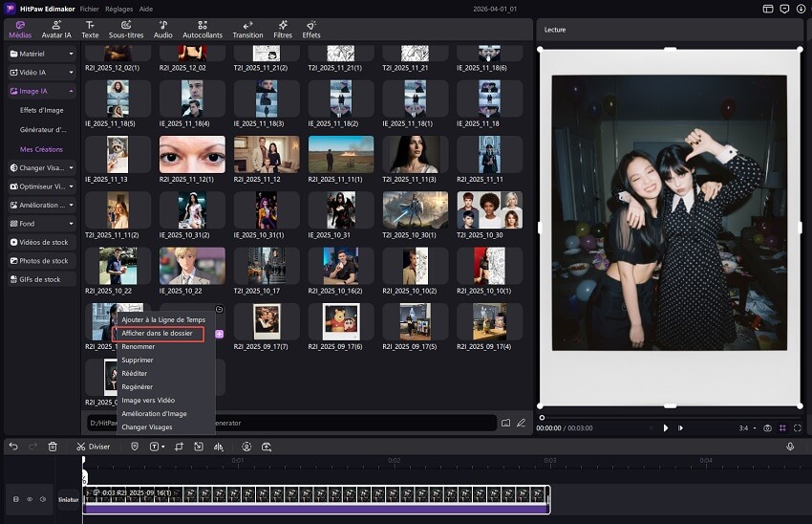The image size is (812, 524).
Task: Toggle the track mute speaker icon
Action: pyautogui.click(x=43, y=499)
